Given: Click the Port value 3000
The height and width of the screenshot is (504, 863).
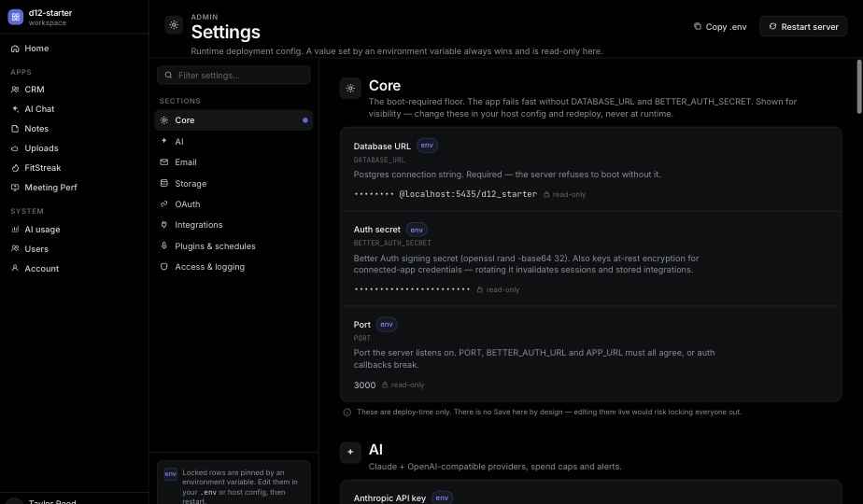Looking at the screenshot, I should [364, 385].
